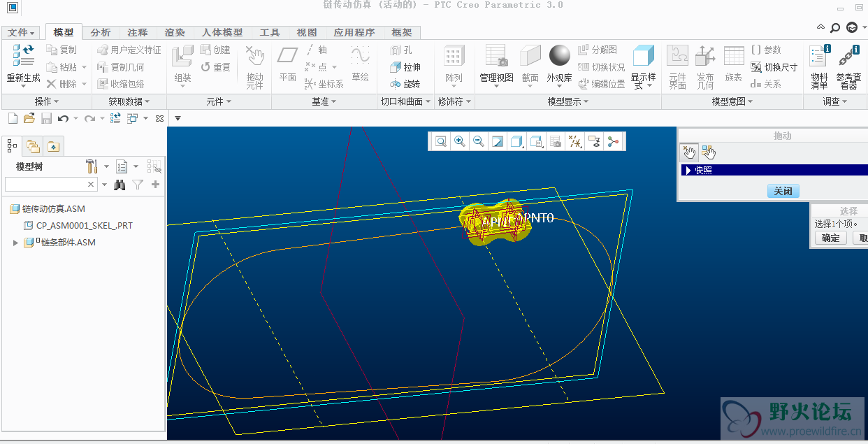Click the Copy Geometry (复制几何) button
The width and height of the screenshot is (868, 444).
click(x=120, y=67)
